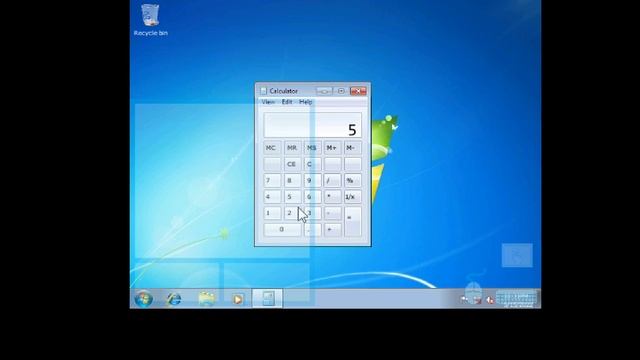
Task: Click the 7 digit key
Action: click(x=272, y=180)
